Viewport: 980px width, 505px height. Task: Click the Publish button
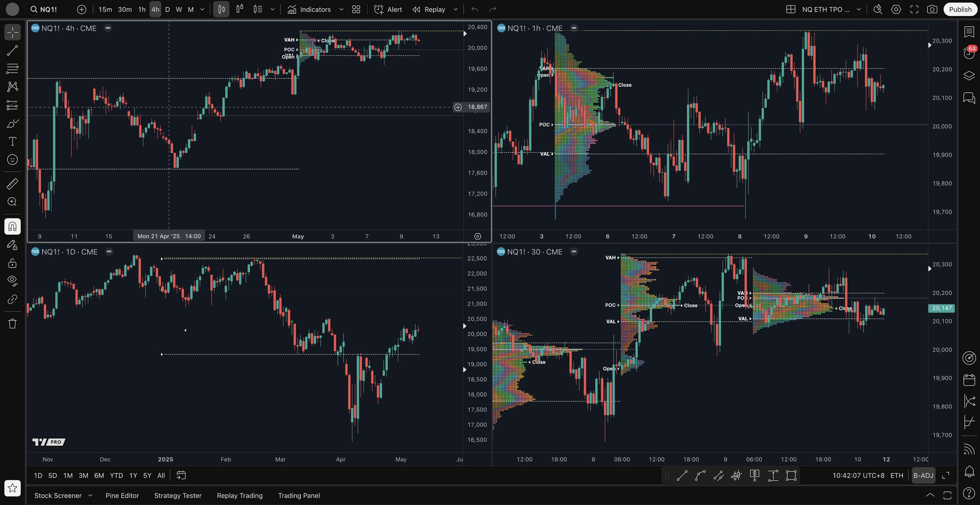(x=960, y=9)
